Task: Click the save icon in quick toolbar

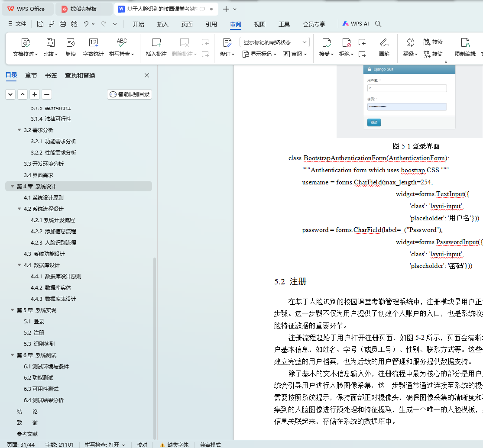Action: [40, 24]
